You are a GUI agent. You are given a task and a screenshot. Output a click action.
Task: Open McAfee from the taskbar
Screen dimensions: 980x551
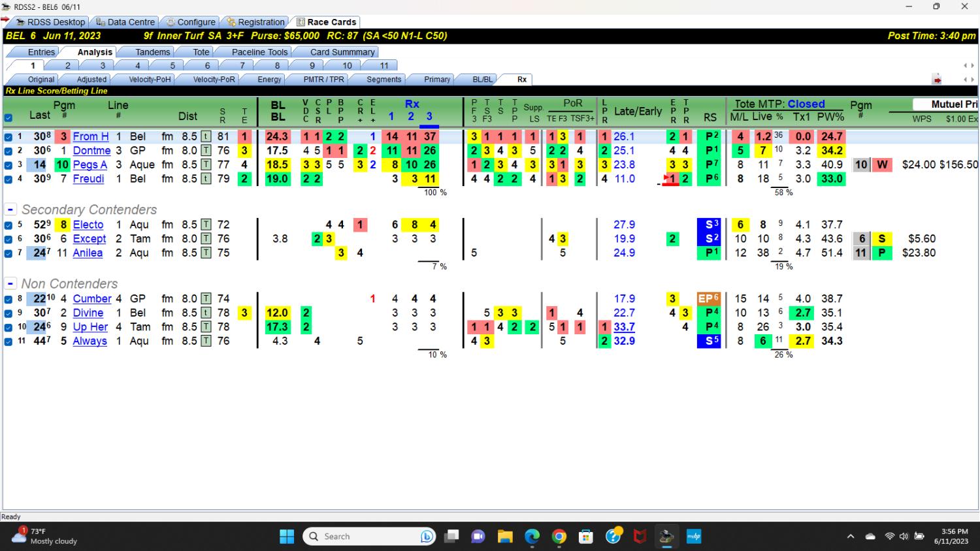click(x=640, y=537)
